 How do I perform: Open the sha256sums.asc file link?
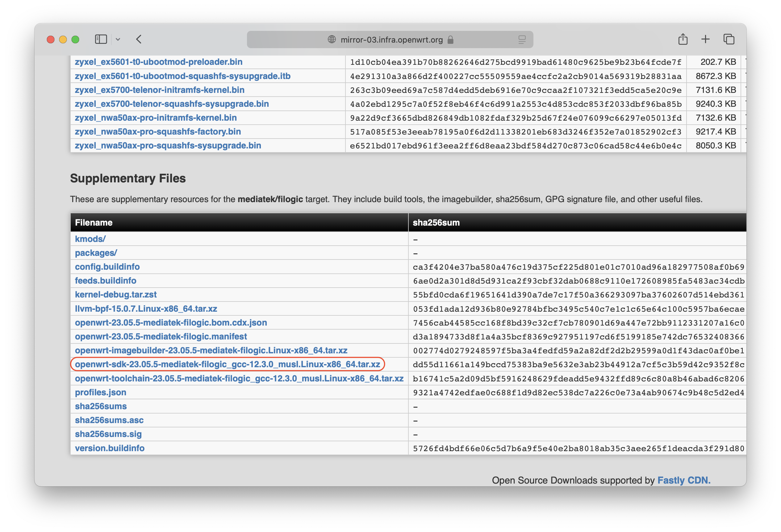pos(109,420)
